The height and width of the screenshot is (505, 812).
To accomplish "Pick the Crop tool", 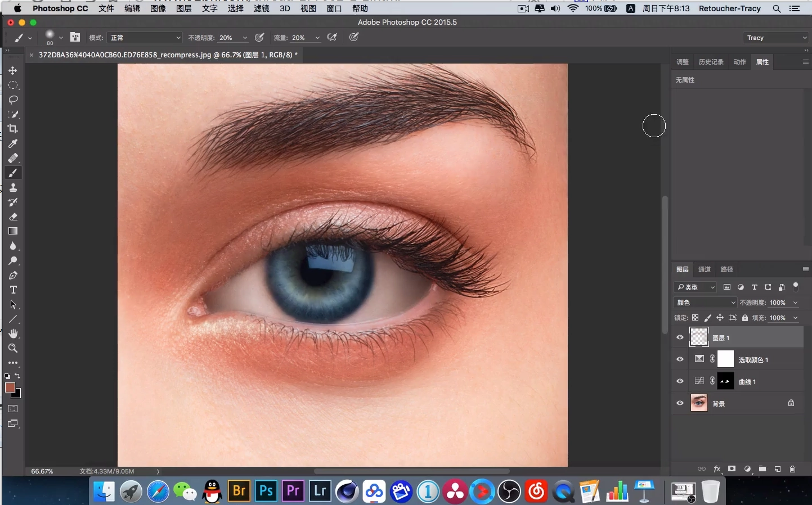I will (13, 129).
